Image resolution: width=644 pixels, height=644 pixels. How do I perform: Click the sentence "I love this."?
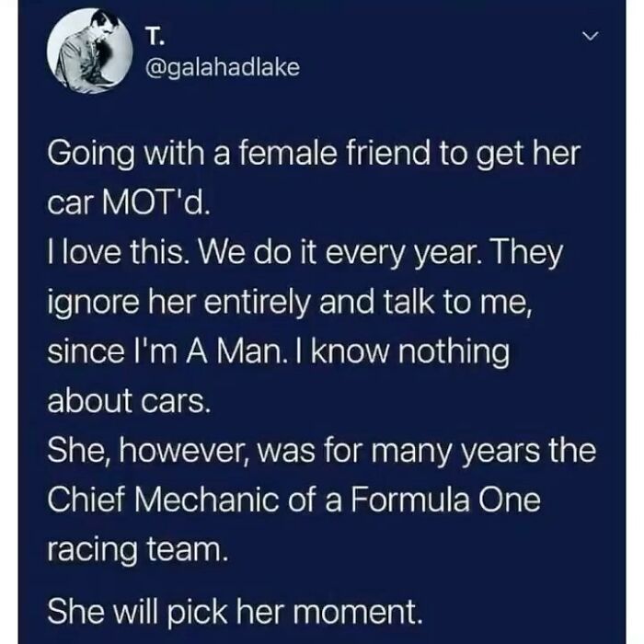[120, 253]
